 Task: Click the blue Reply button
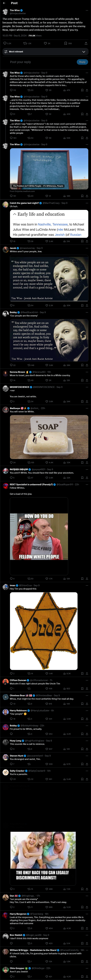pyautogui.click(x=82, y=62)
